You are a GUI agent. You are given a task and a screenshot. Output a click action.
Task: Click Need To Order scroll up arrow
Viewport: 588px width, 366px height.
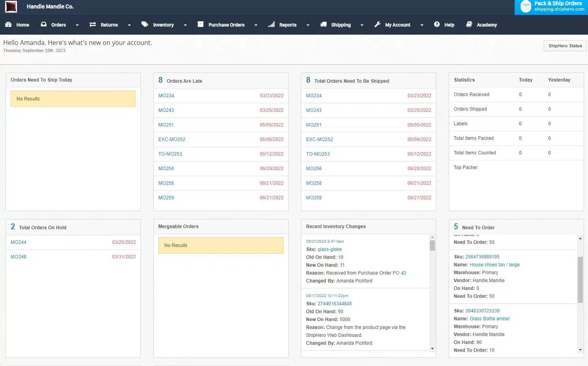point(580,238)
